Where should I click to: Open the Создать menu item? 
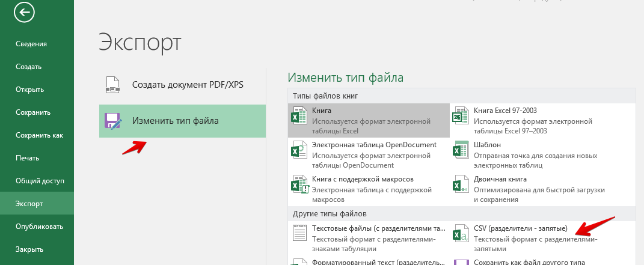click(x=28, y=67)
